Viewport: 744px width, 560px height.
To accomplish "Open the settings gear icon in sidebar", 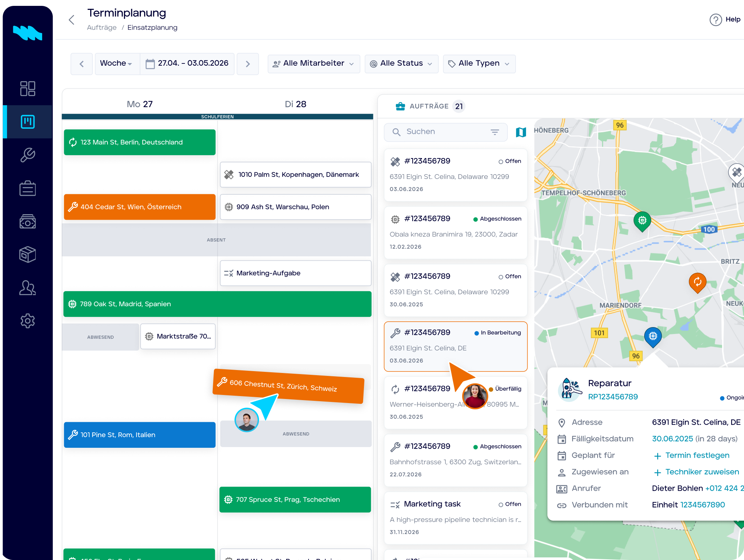I will (x=28, y=321).
